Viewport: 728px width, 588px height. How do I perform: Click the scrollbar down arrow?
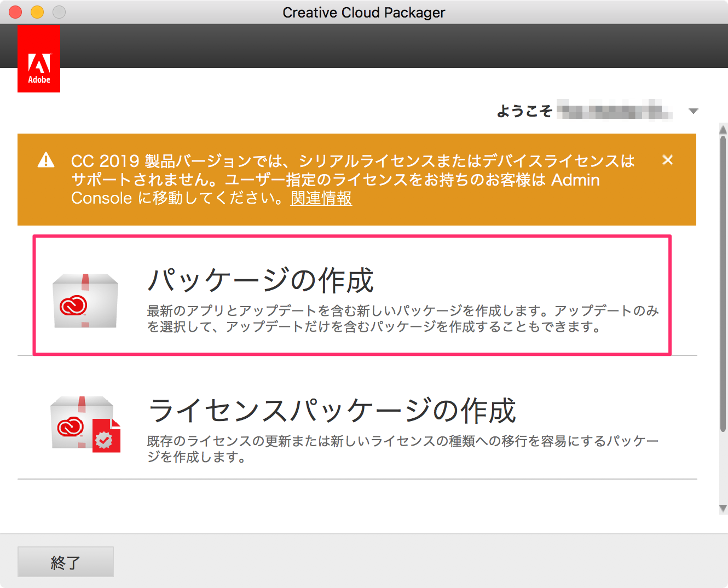coord(723,509)
